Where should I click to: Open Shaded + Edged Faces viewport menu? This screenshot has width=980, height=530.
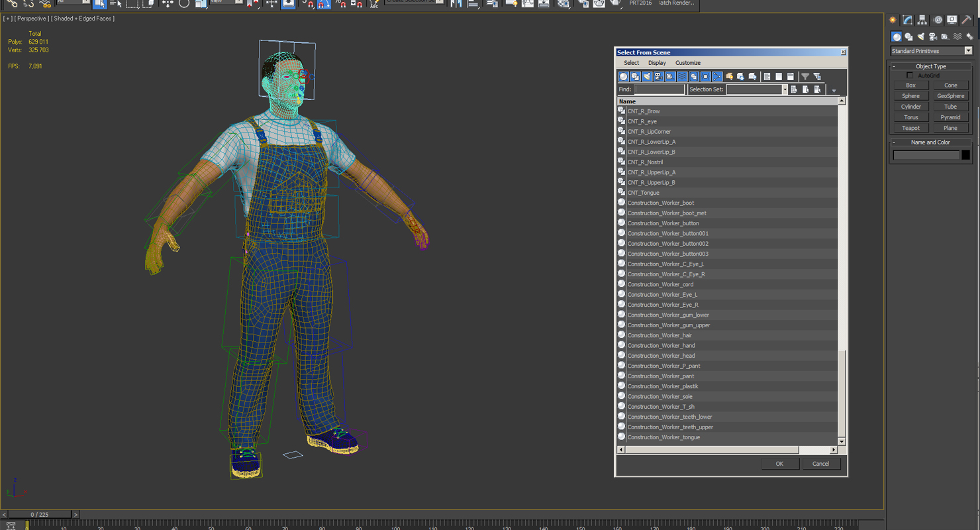click(82, 19)
